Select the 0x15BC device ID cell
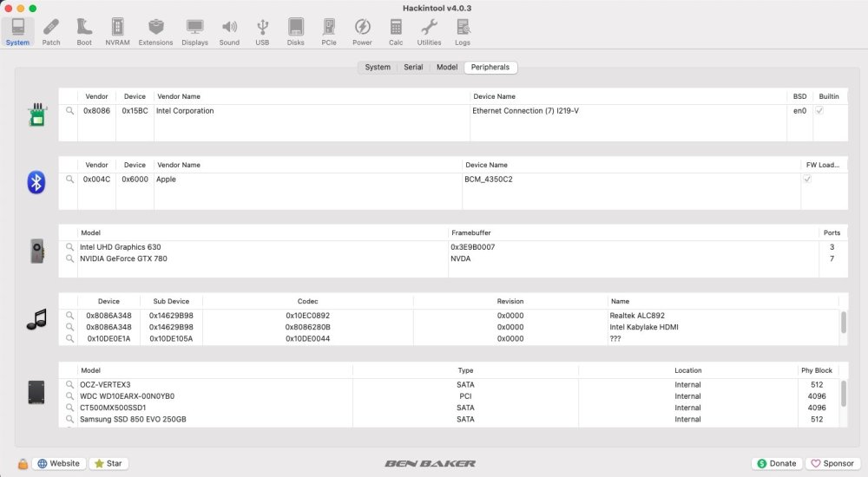The height and width of the screenshot is (477, 868). tap(135, 111)
